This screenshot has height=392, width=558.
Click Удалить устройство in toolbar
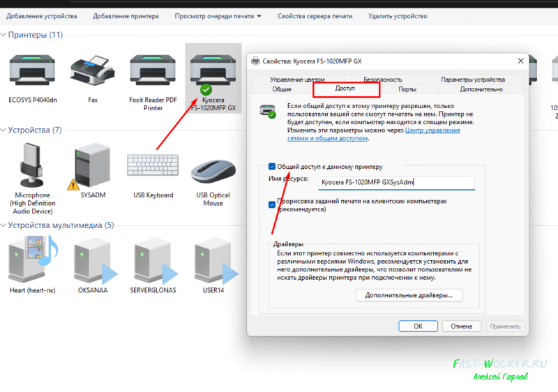point(398,16)
